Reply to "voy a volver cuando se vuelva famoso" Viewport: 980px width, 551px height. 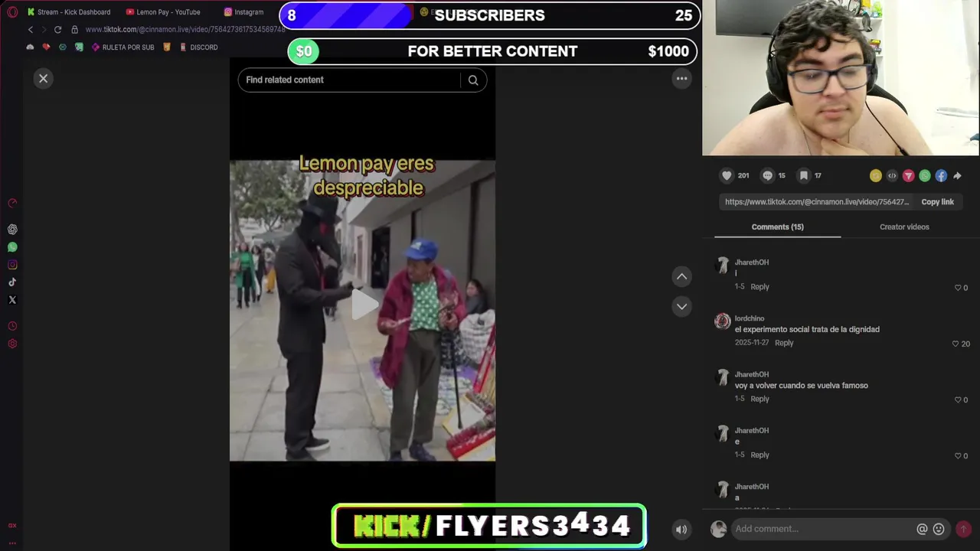tap(759, 399)
